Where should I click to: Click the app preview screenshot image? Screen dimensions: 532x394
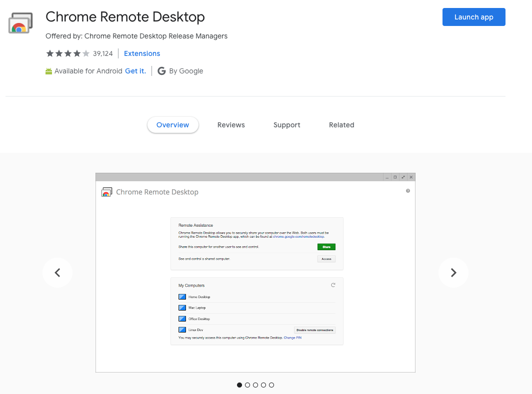[x=255, y=273]
